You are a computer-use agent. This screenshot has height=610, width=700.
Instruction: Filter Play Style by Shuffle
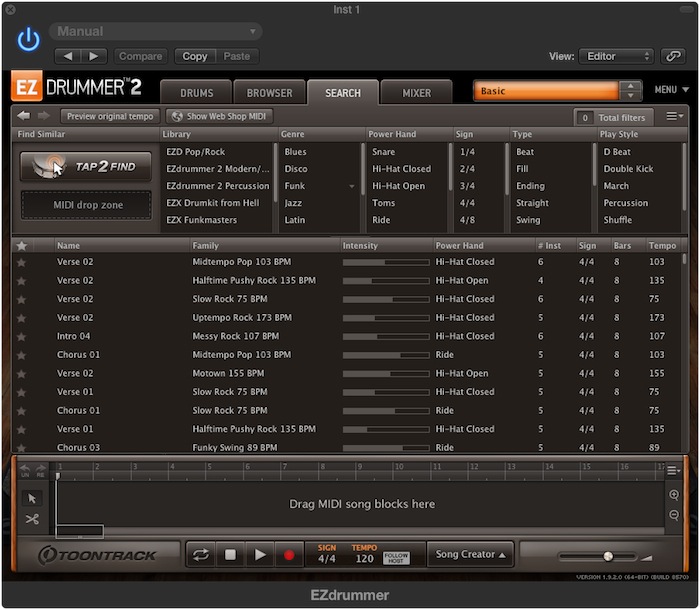tap(617, 220)
